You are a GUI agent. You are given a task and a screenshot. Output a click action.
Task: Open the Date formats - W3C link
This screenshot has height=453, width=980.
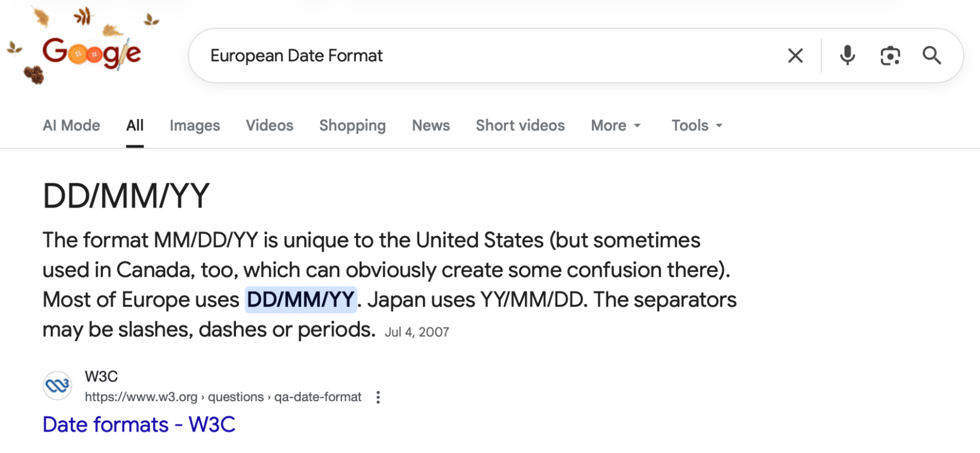coord(139,425)
